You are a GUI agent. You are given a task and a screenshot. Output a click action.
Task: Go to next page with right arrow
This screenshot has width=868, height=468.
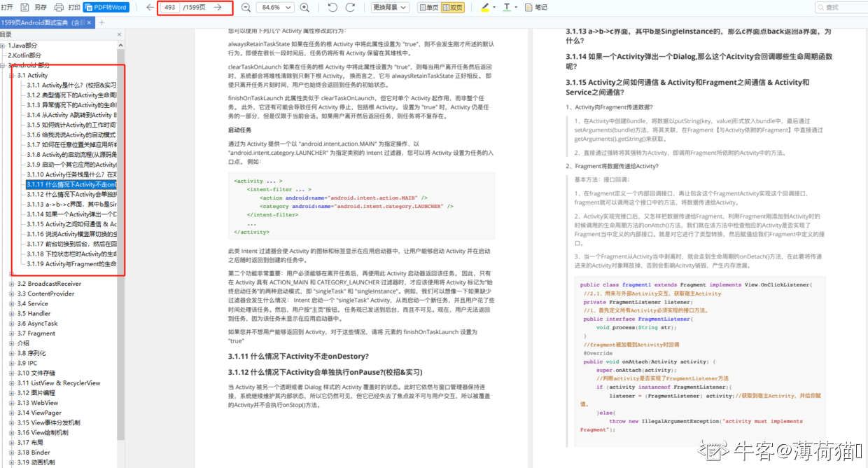pos(218,7)
